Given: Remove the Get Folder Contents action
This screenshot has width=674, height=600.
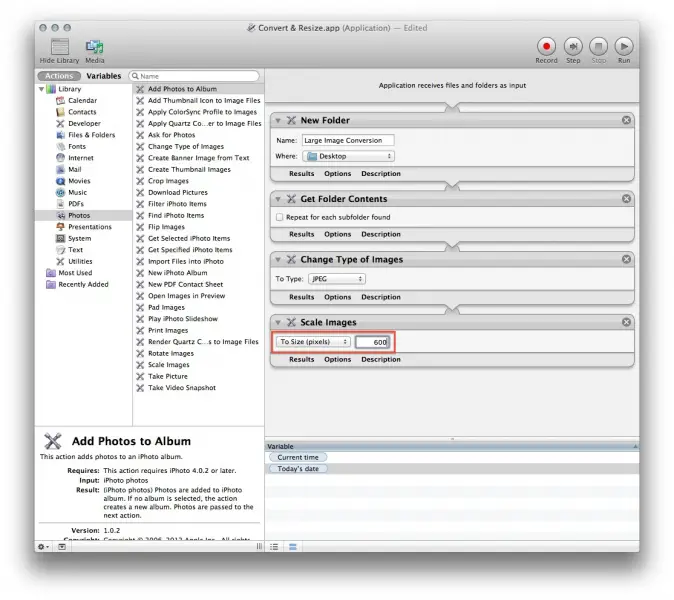Looking at the screenshot, I should point(626,199).
